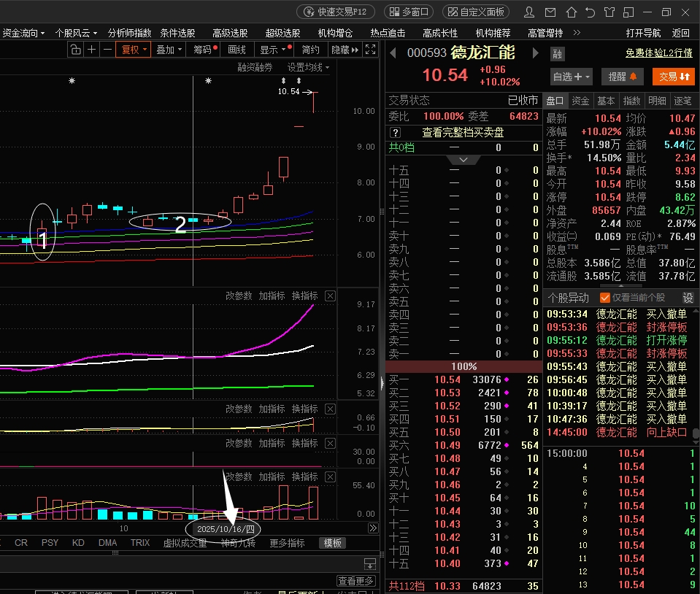Click 查看完整档买卖盘 link
The height and width of the screenshot is (594, 700).
tap(463, 133)
